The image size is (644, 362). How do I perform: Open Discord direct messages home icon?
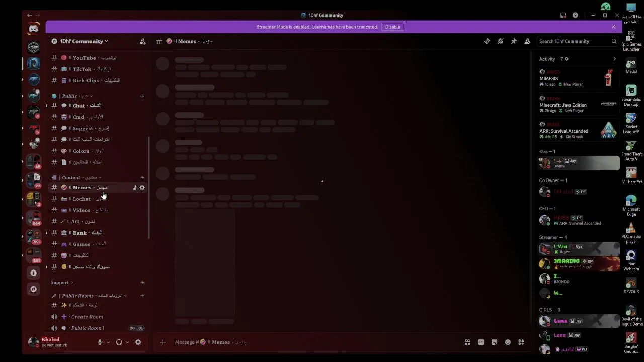[34, 29]
